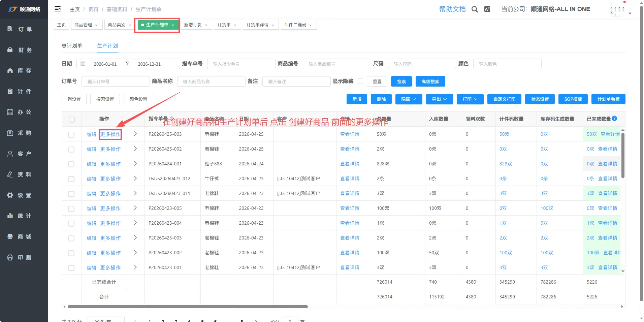Expand row details for P20260424-001
The height and width of the screenshot is (322, 644).
pos(135,164)
